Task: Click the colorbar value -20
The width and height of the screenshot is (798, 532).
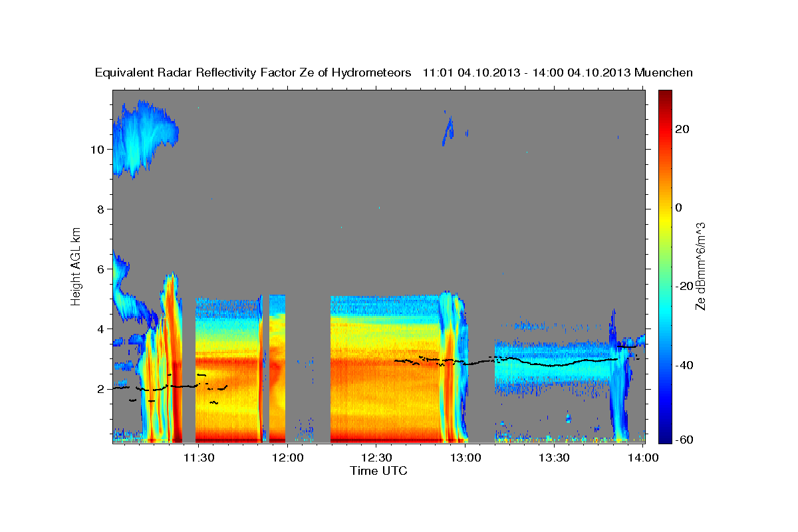Action: pos(684,286)
